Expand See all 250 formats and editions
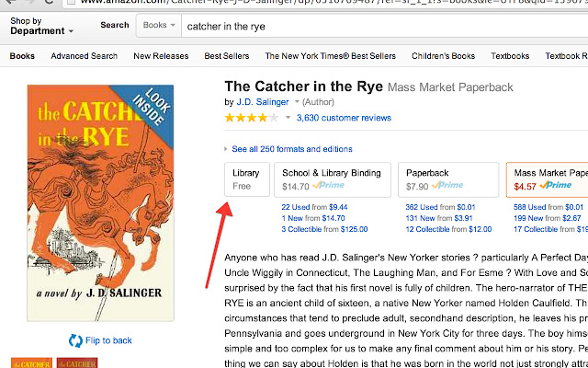Viewport: 588px width, 368px height. coord(290,149)
